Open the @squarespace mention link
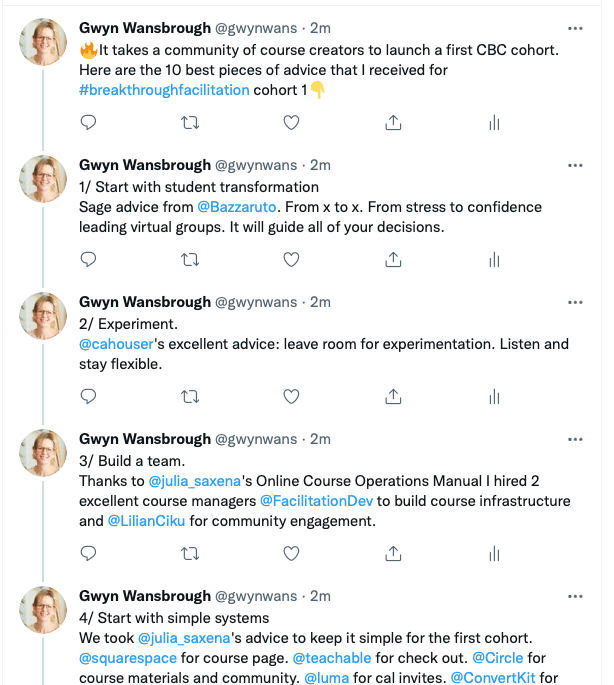Screen dimensions: 614x685 [128, 658]
